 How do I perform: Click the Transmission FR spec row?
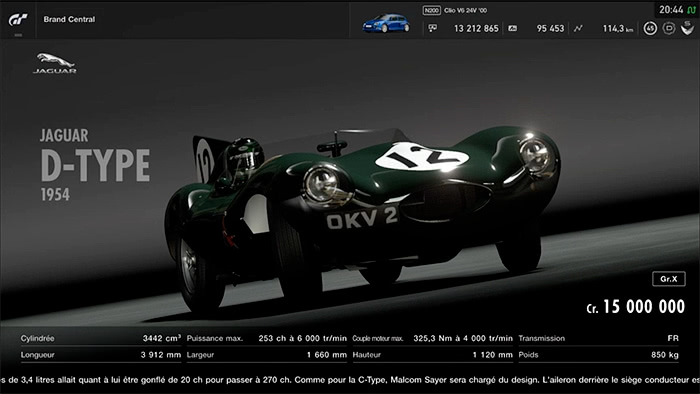[599, 338]
